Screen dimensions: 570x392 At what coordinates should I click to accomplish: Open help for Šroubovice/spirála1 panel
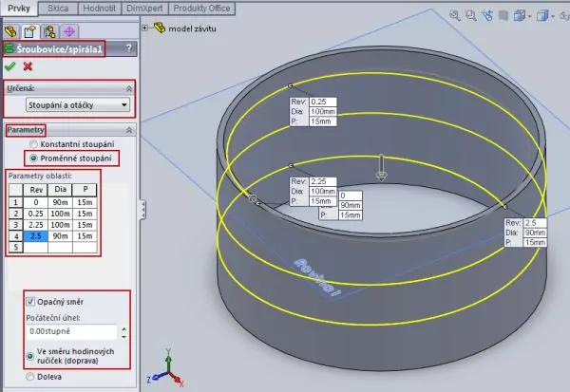tap(128, 48)
